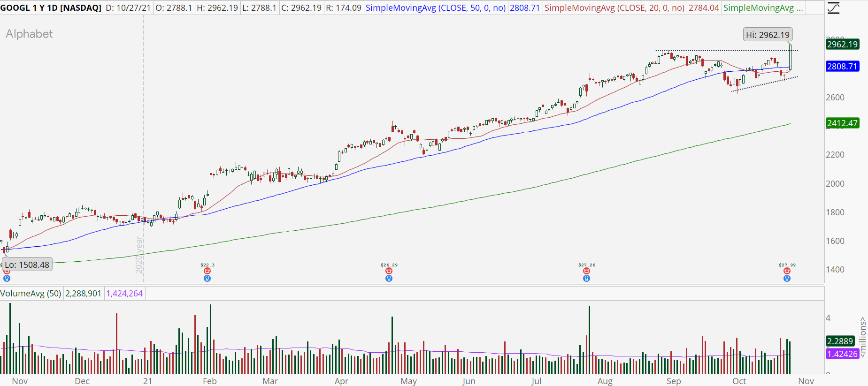The width and height of the screenshot is (868, 386).
Task: Click the red earnings phone icon under $22.3
Action: 207,271
